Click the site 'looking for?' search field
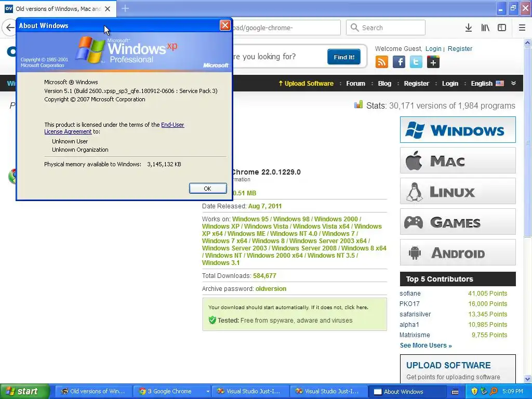The width and height of the screenshot is (532, 399). point(278,56)
